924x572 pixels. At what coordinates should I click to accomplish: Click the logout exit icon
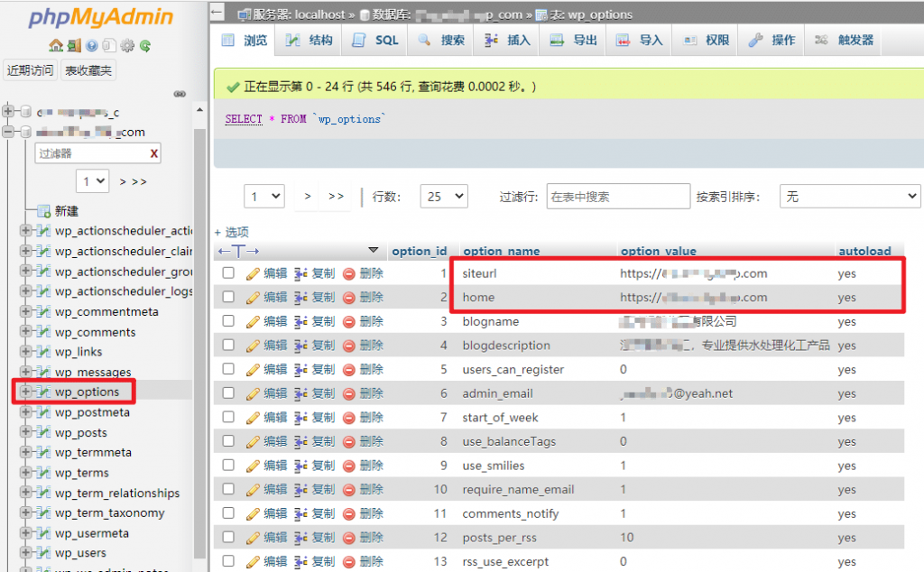[x=74, y=45]
